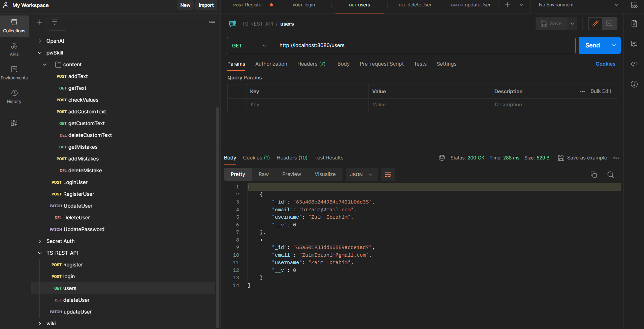Click the APIs sidebar icon
This screenshot has height=329, width=644.
coord(14,49)
